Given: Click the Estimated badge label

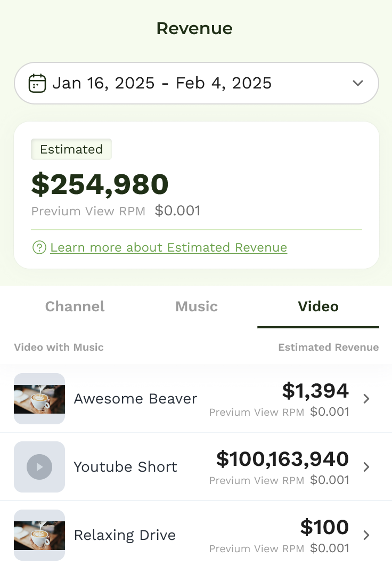Looking at the screenshot, I should [x=71, y=149].
